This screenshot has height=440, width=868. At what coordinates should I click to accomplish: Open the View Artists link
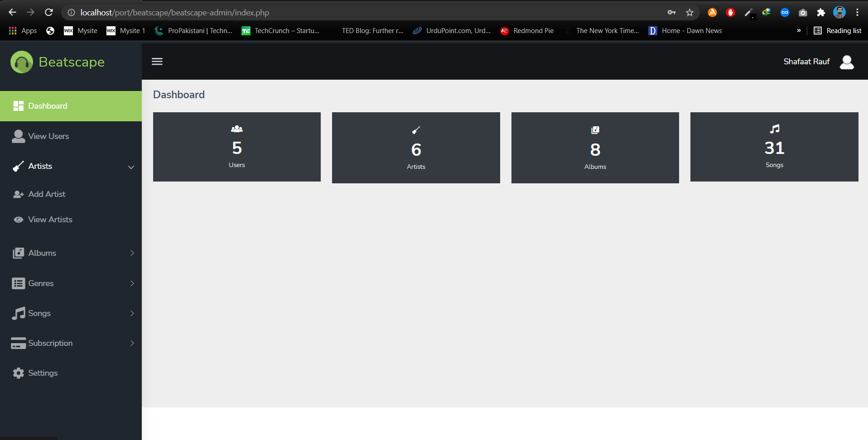(x=50, y=220)
